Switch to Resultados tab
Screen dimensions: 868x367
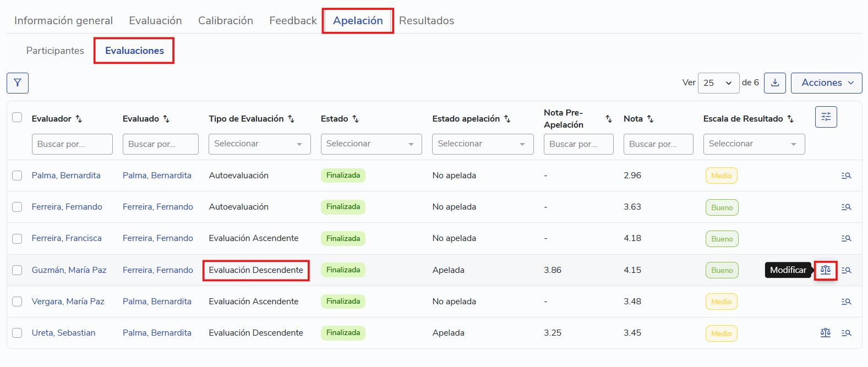[427, 21]
